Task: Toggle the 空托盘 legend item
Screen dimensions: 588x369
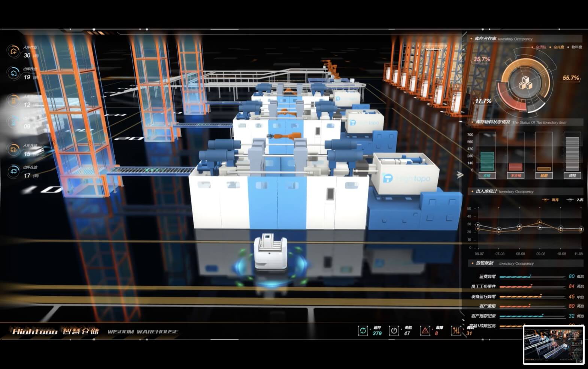Action: (557, 47)
